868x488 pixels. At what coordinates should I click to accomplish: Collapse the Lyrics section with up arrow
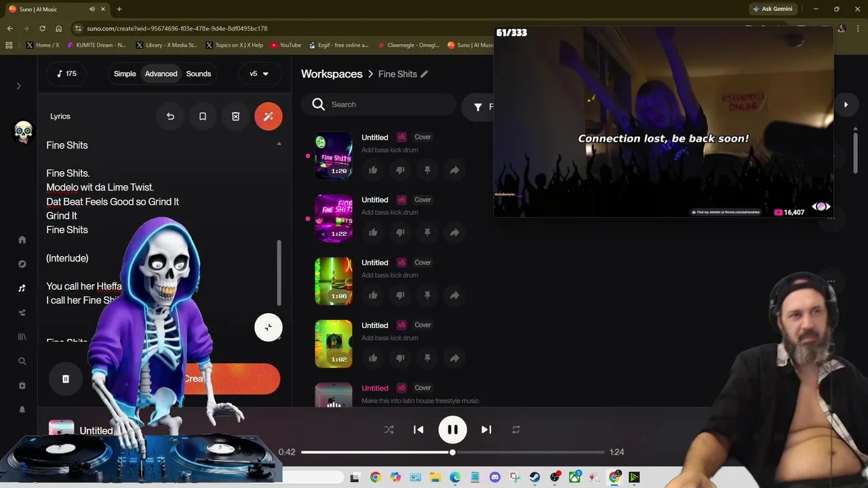(x=279, y=144)
